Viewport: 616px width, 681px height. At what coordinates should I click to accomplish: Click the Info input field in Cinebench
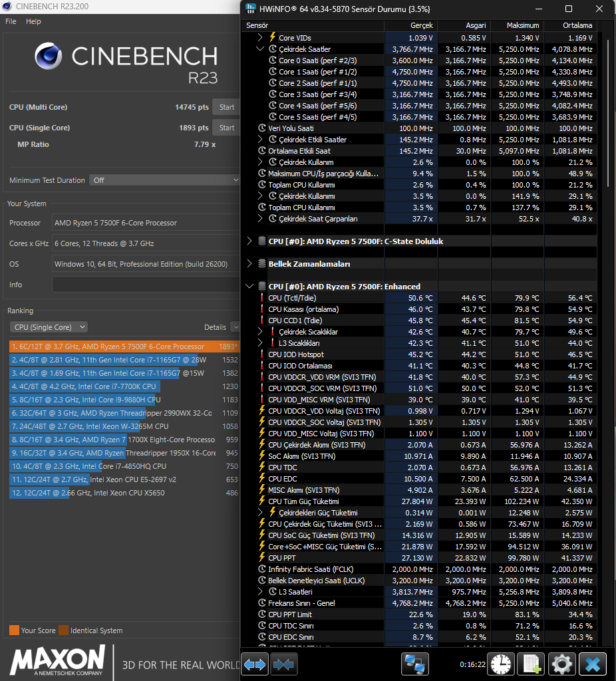tap(146, 285)
